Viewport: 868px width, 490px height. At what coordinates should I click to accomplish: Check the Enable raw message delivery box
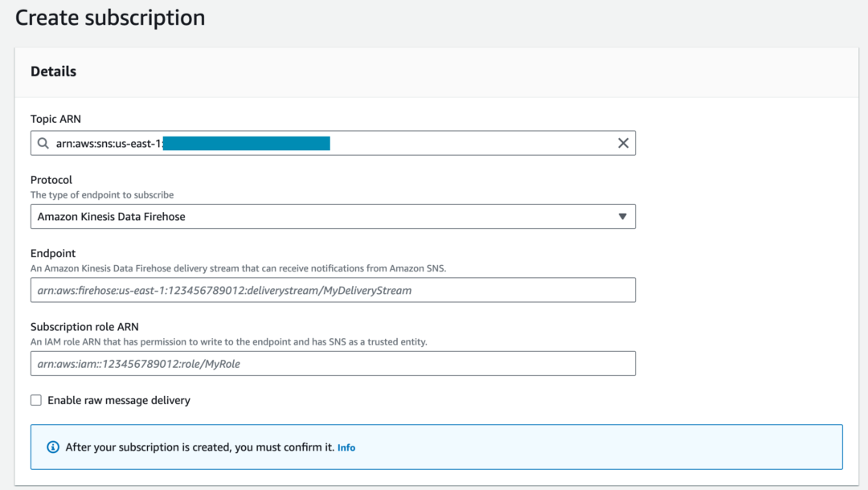tap(35, 399)
